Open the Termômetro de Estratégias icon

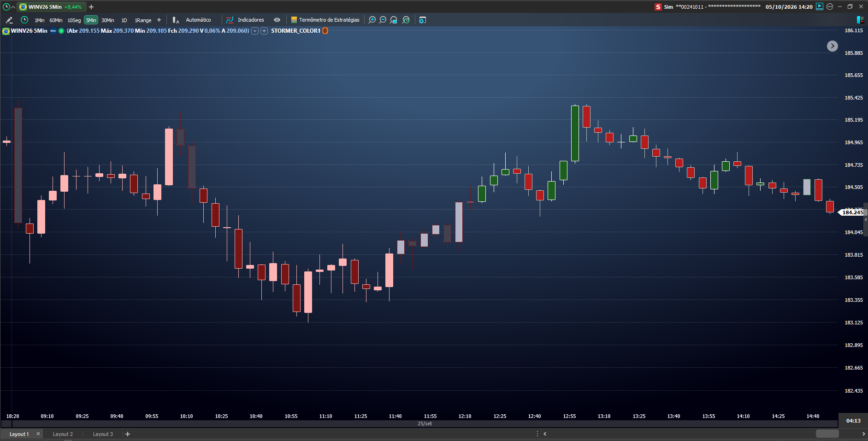coord(294,20)
